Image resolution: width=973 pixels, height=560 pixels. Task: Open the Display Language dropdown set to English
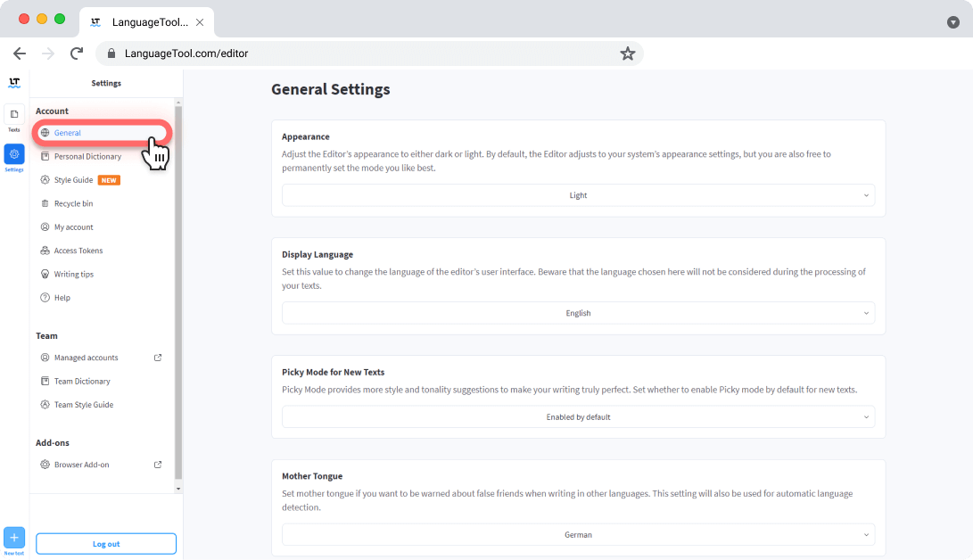click(x=578, y=313)
